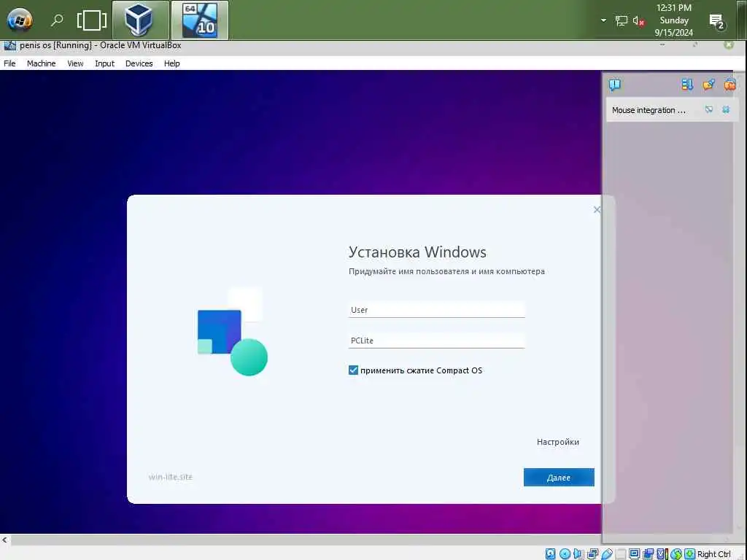Click the clear finished notifications broom icon
The image size is (747, 560).
point(708,85)
